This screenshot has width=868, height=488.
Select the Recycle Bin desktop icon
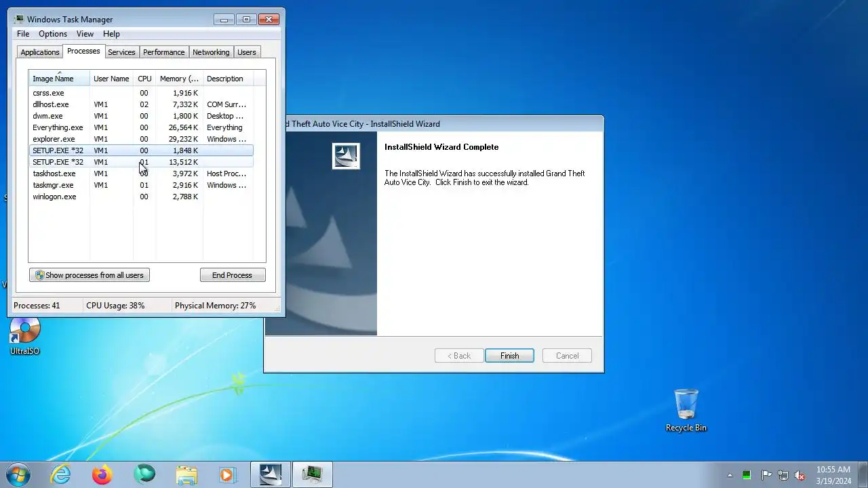pos(686,410)
